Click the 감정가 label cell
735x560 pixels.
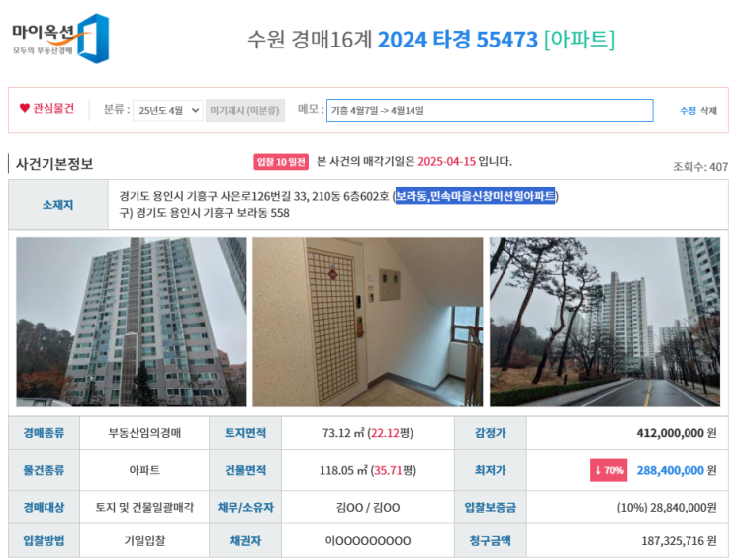[491, 433]
